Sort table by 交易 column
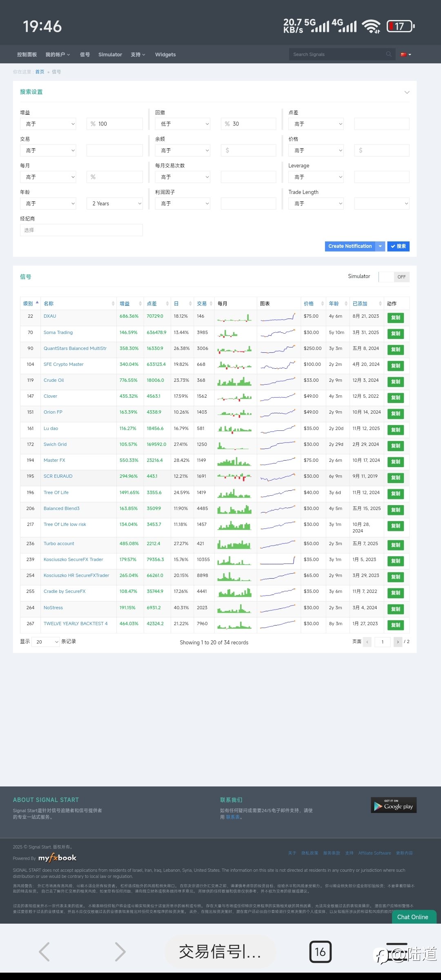The height and width of the screenshot is (980, 441). click(204, 303)
